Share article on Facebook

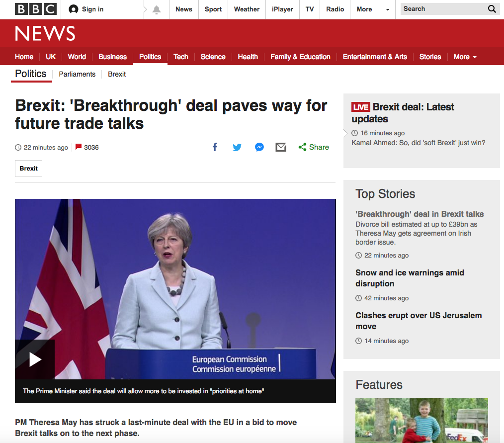coord(215,147)
